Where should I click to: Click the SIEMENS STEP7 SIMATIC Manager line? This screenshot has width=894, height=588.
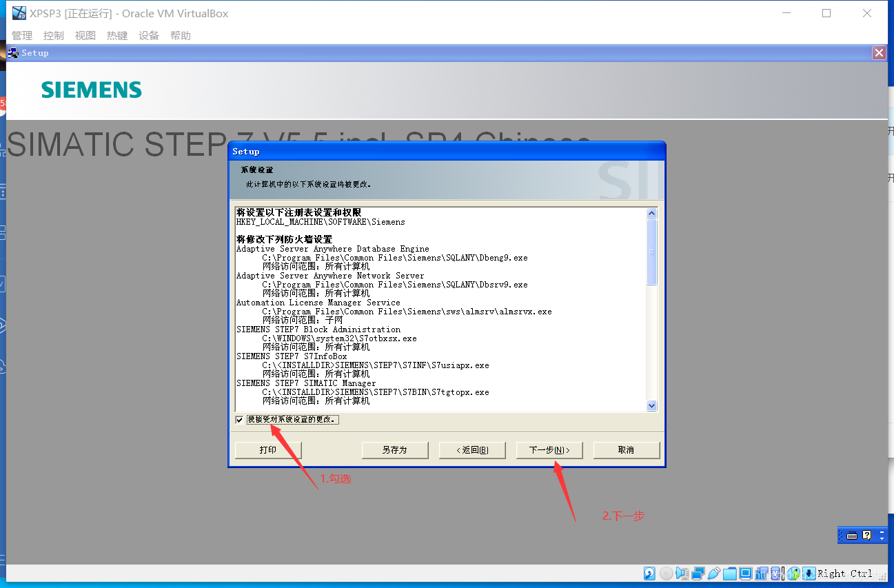point(306,383)
